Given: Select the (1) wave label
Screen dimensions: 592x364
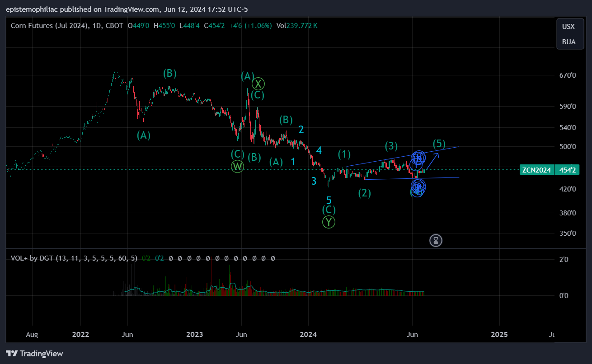Looking at the screenshot, I should click(x=344, y=154).
